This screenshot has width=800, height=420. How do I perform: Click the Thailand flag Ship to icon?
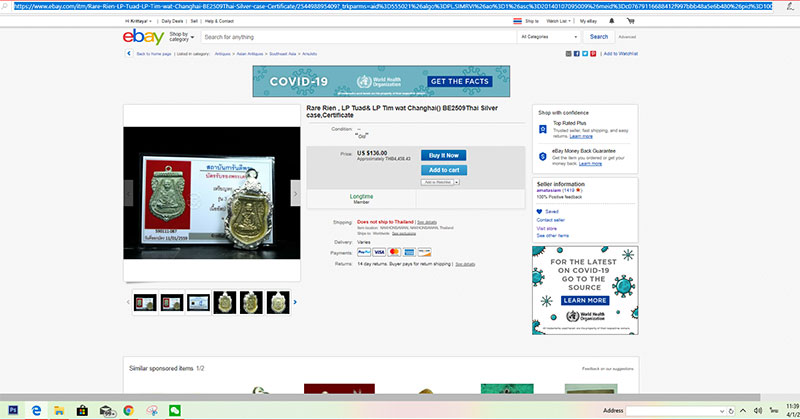click(x=517, y=20)
